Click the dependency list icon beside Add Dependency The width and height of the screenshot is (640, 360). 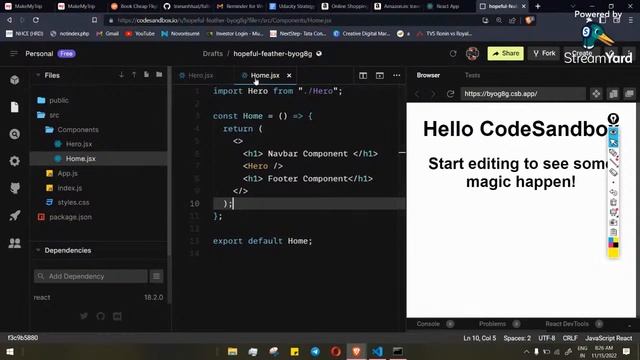click(156, 276)
